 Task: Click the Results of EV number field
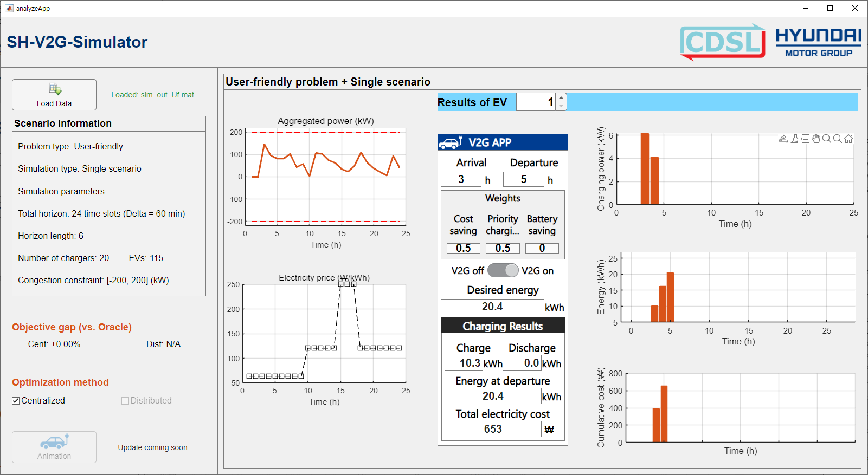pos(536,102)
